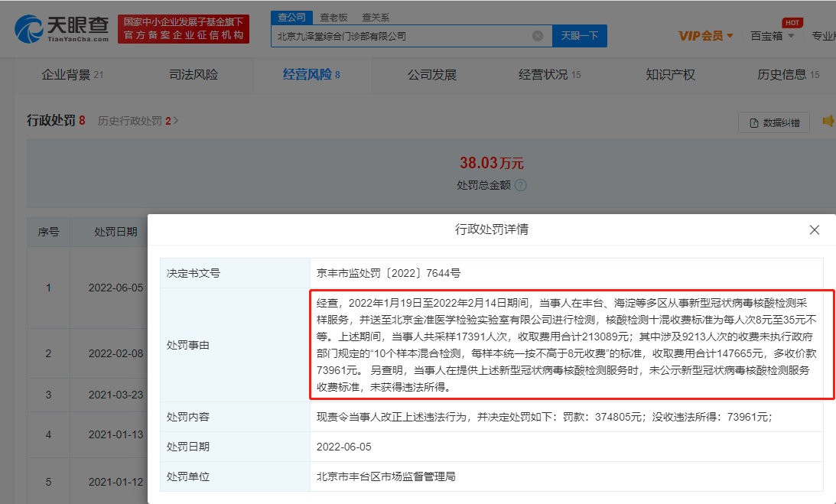Image resolution: width=836 pixels, height=504 pixels.
Task: Click the 国家中小企业发展子基金 banner badge
Action: [x=184, y=28]
